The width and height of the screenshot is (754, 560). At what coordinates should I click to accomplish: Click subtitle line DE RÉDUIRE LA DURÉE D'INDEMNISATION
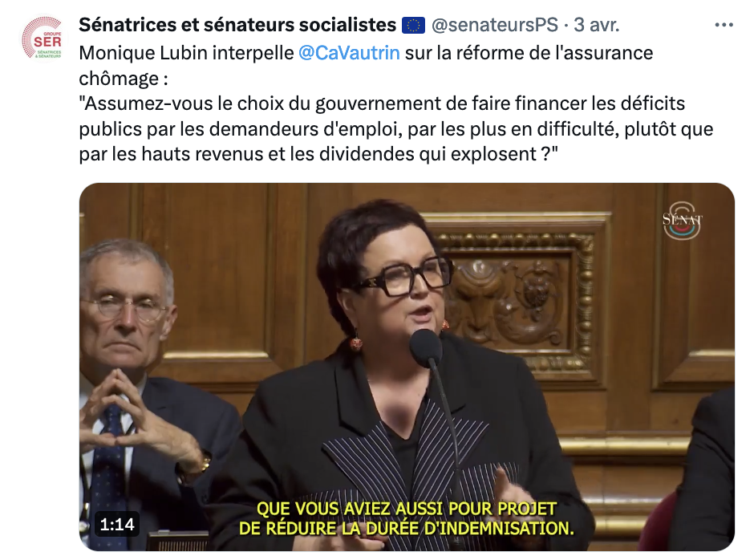[x=407, y=528]
